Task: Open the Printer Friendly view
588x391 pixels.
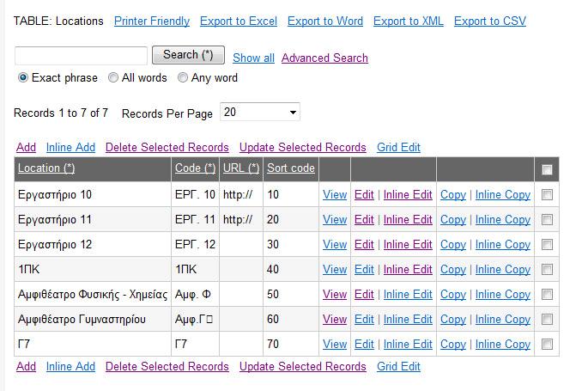Action: [x=152, y=21]
